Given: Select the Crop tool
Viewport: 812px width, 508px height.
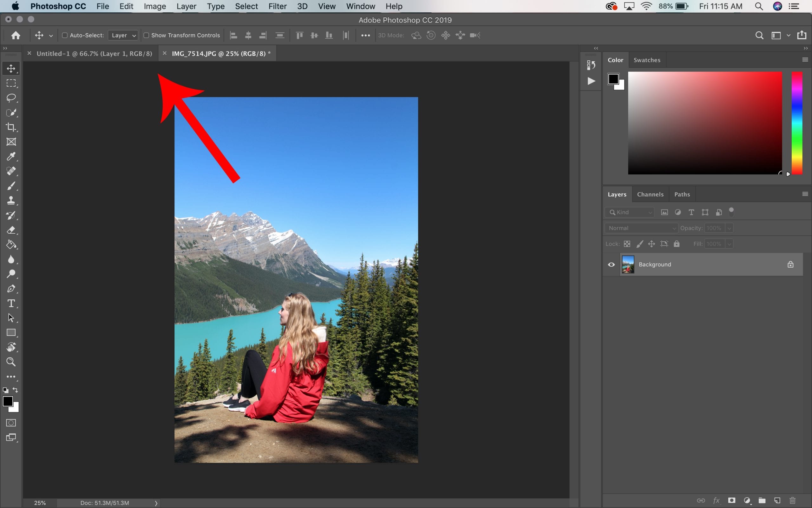Looking at the screenshot, I should (11, 127).
